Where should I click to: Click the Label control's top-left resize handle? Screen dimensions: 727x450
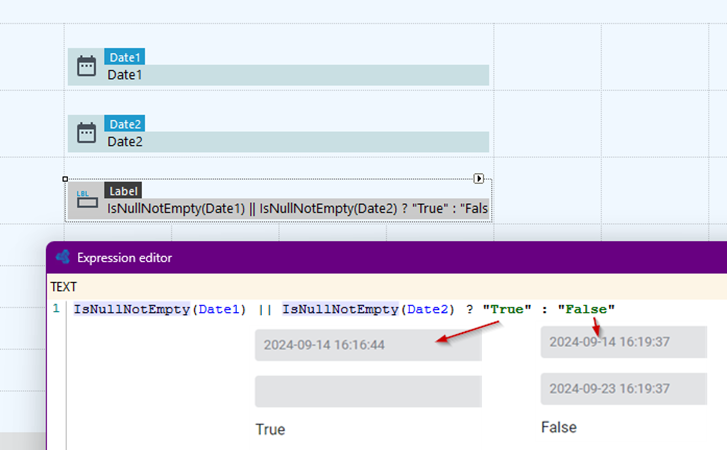pyautogui.click(x=65, y=179)
